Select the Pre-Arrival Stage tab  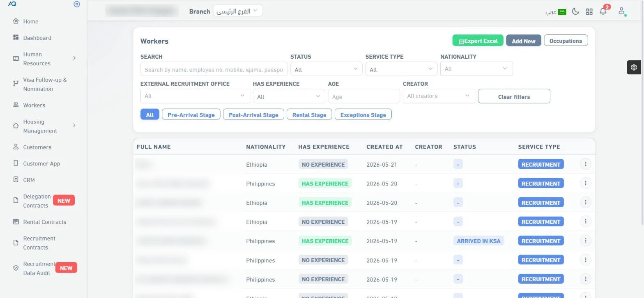[191, 115]
